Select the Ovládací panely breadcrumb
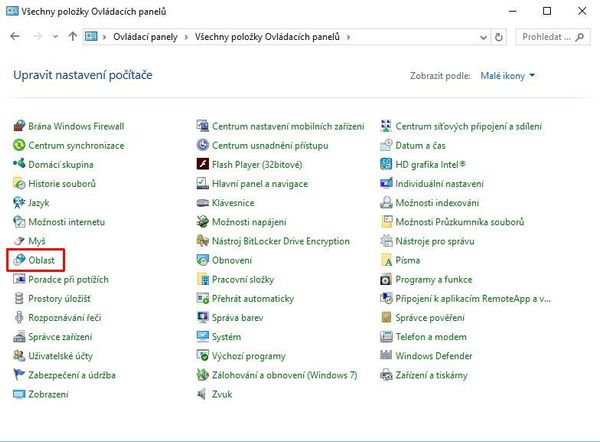The height and width of the screenshot is (442, 600). click(145, 37)
